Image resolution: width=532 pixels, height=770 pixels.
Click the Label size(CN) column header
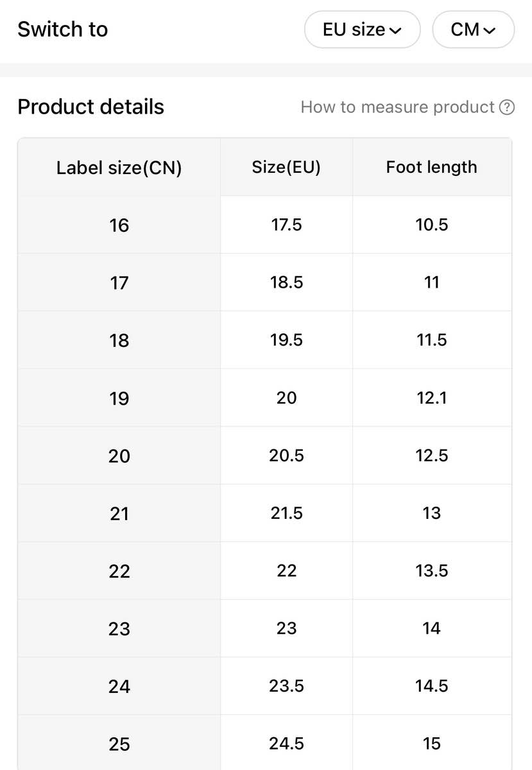(x=119, y=168)
